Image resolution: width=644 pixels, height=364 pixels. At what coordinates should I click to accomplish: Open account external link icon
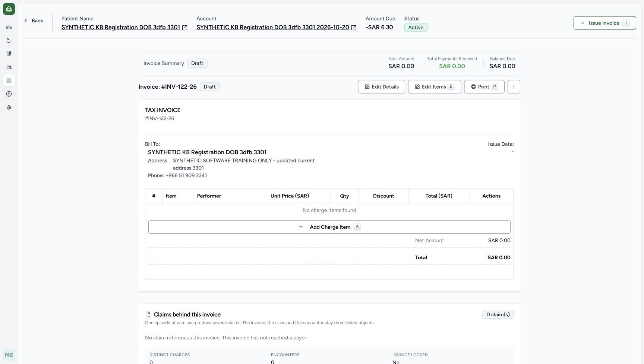point(354,28)
